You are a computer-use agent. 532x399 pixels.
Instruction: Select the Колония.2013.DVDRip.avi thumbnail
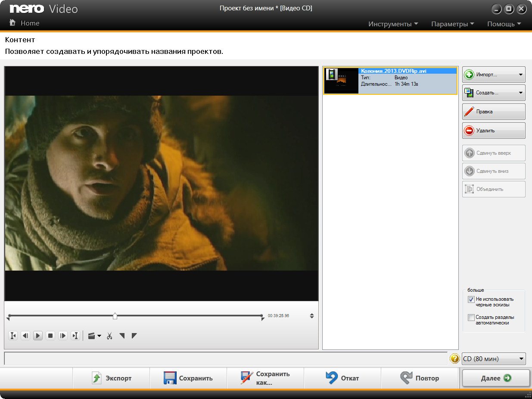click(341, 81)
